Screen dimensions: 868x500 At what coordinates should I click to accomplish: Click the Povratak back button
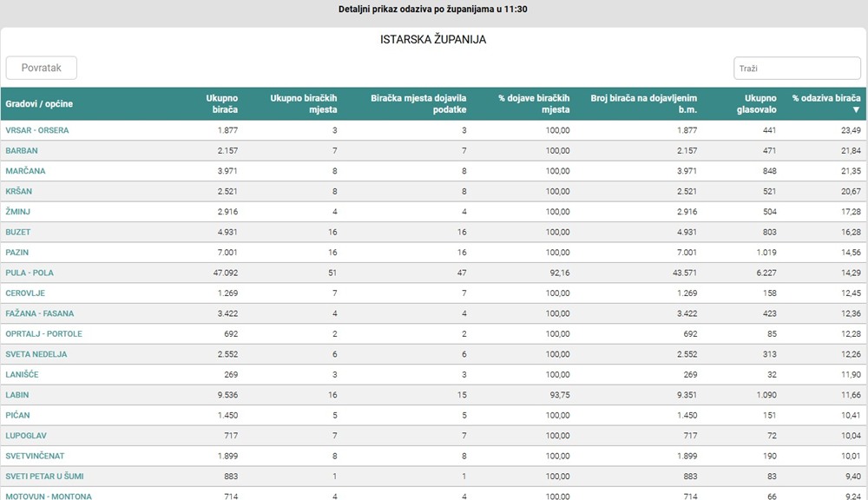click(42, 68)
